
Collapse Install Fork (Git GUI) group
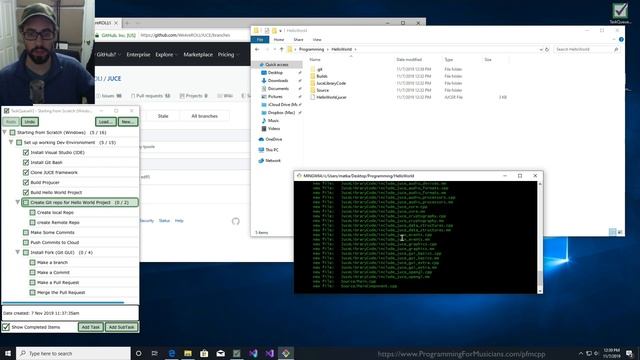click(18, 252)
